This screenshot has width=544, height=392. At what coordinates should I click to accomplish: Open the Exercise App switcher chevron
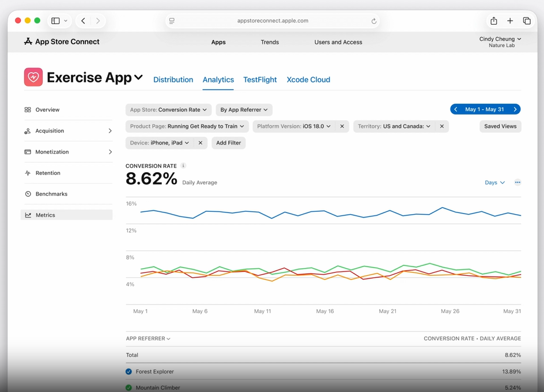pyautogui.click(x=138, y=77)
